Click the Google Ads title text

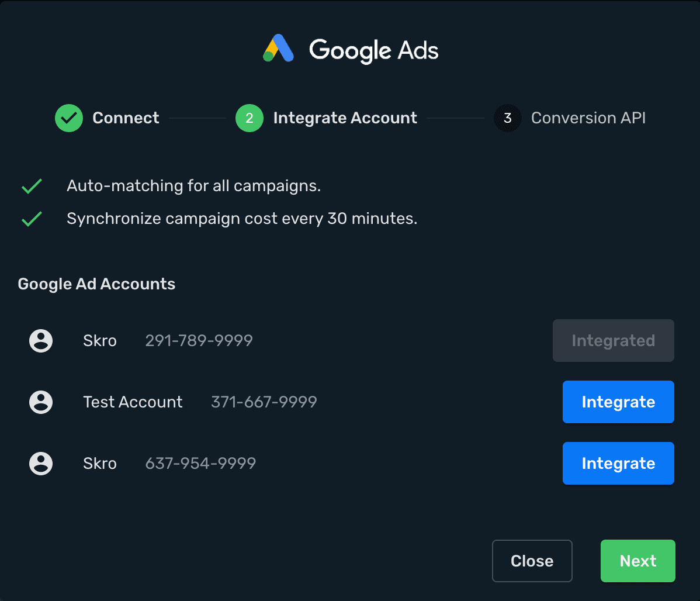pos(373,50)
